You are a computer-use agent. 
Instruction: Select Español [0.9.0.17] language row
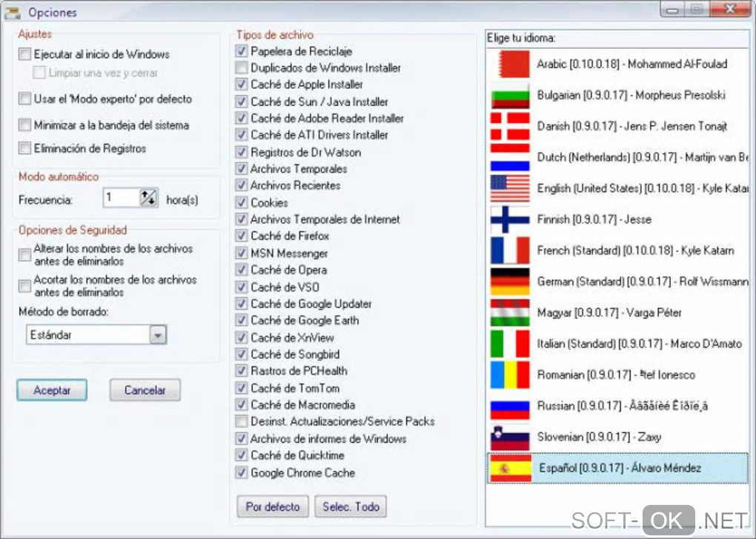617,468
